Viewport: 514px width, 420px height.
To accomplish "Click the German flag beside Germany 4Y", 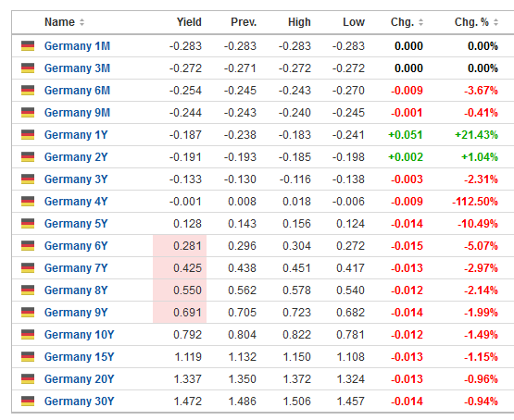I will tap(28, 202).
